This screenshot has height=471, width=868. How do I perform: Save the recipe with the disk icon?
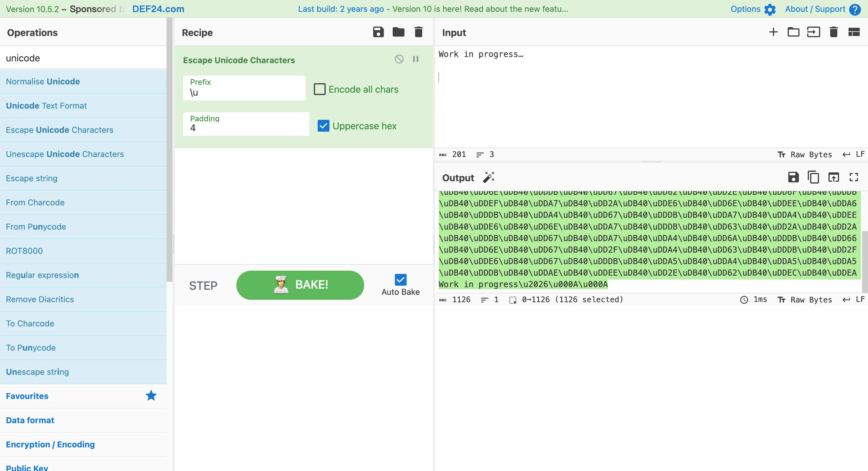(378, 32)
